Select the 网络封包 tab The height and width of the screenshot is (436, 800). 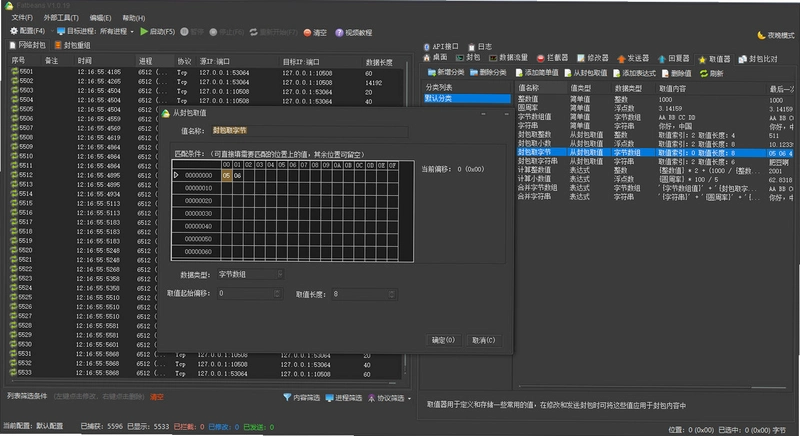28,45
